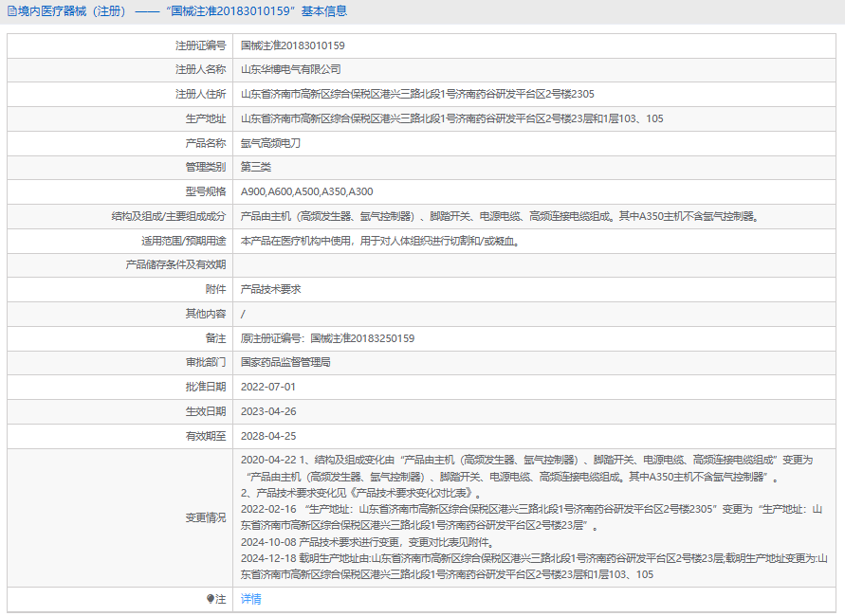The height and width of the screenshot is (616, 845).
Task: Select product name 氩气高频电刀
Action: [270, 143]
